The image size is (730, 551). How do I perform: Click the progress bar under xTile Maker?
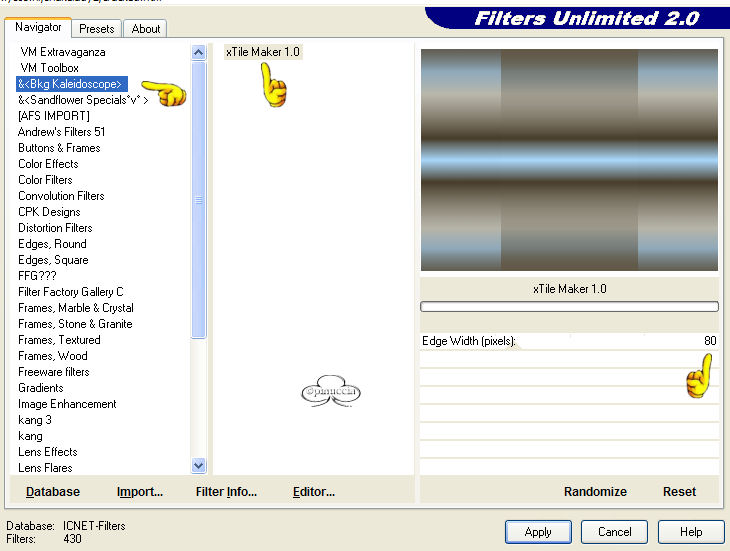tap(569, 307)
